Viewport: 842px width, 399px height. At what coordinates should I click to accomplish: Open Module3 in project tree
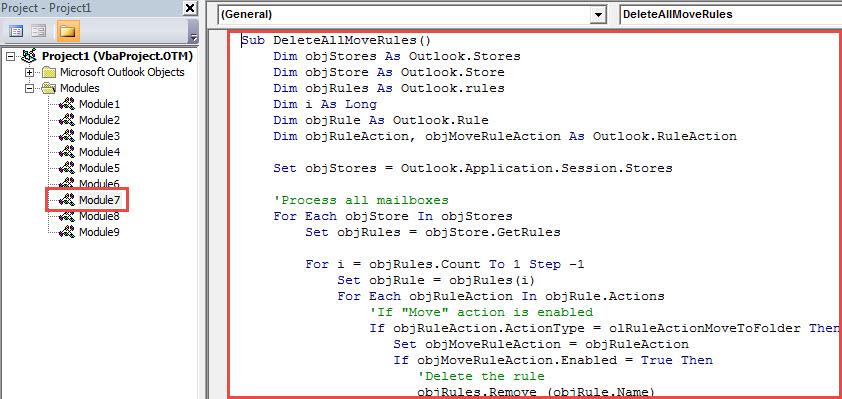pos(99,136)
